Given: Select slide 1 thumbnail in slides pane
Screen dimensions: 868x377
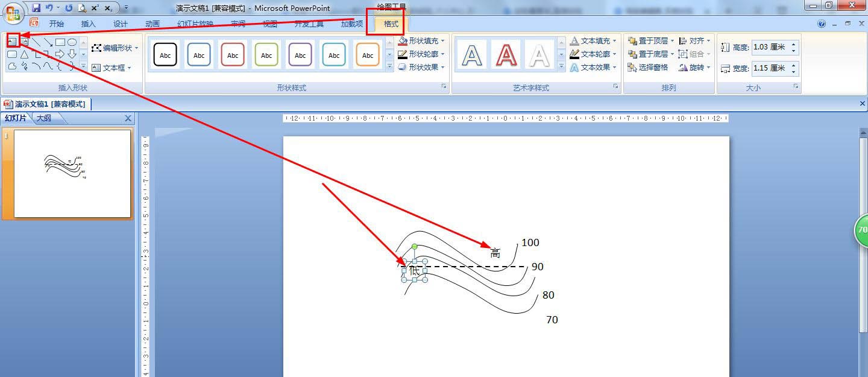Looking at the screenshot, I should click(x=72, y=174).
